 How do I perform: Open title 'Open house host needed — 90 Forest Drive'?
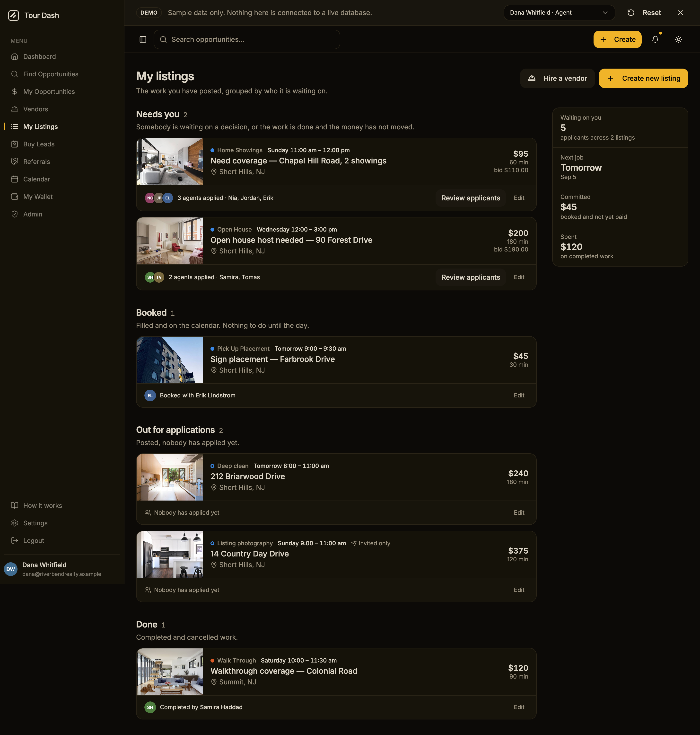tap(291, 240)
